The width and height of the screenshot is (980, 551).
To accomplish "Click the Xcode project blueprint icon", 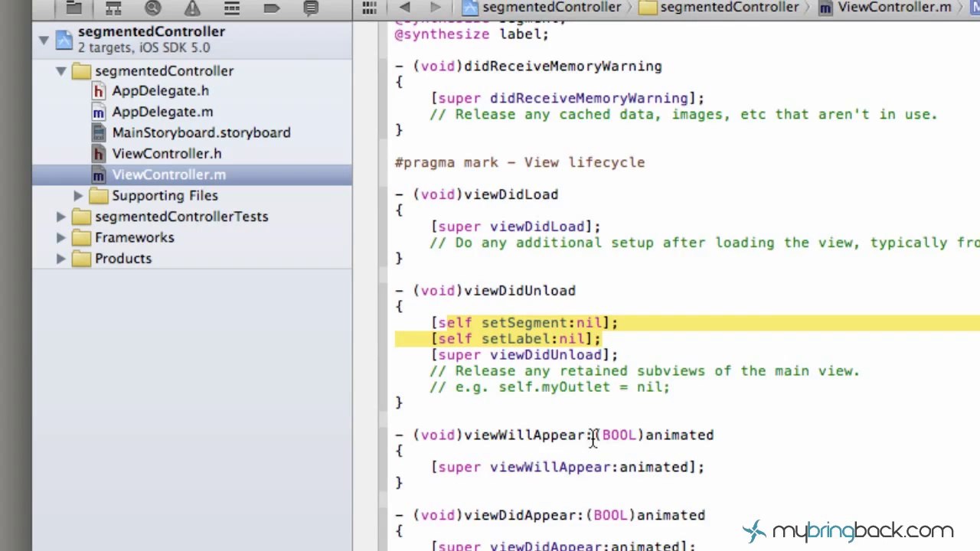I will click(64, 39).
